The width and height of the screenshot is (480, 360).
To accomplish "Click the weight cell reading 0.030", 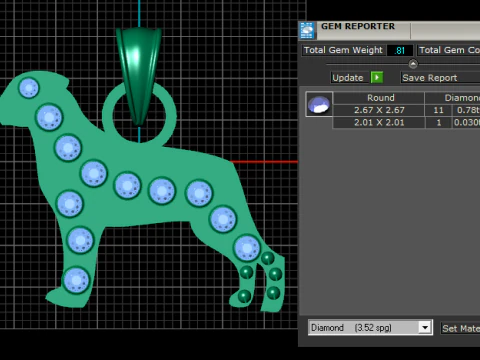I will click(466, 122).
